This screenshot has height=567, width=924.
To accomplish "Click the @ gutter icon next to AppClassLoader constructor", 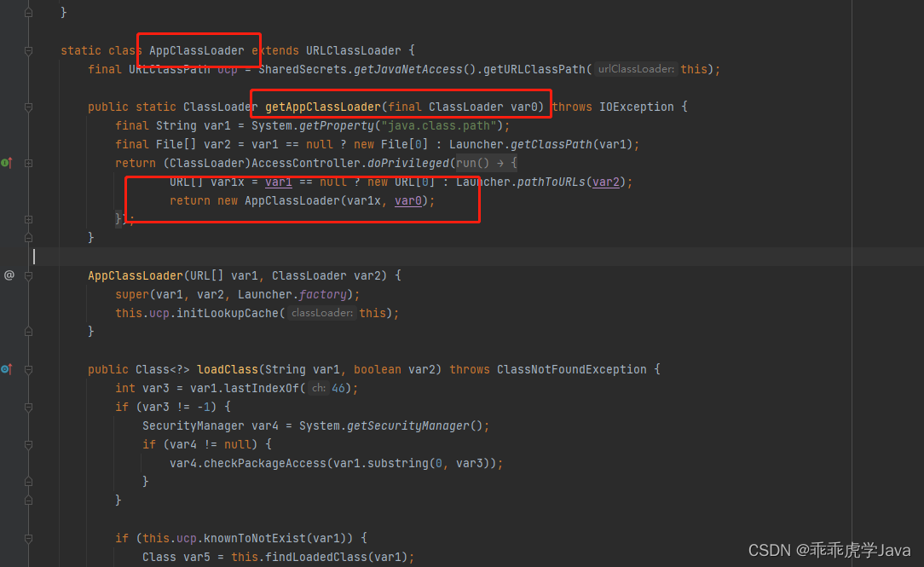I will tap(9, 275).
